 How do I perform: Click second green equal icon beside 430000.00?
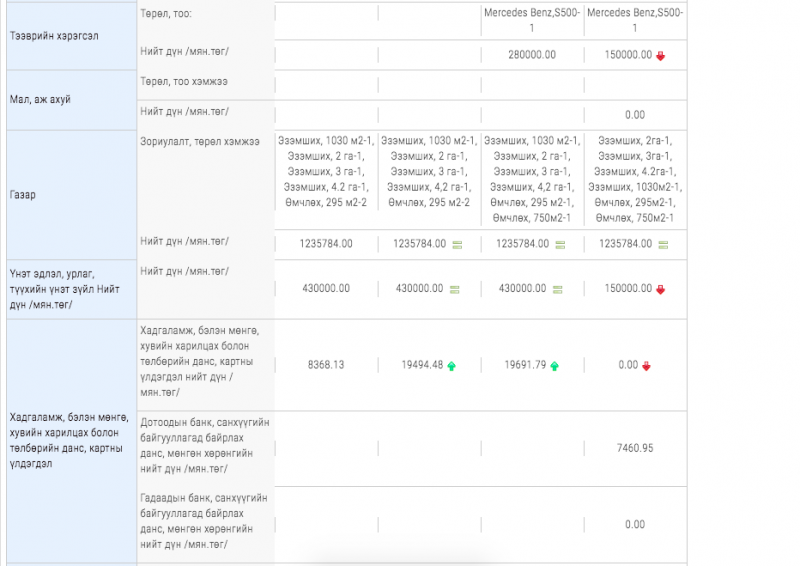coord(559,289)
